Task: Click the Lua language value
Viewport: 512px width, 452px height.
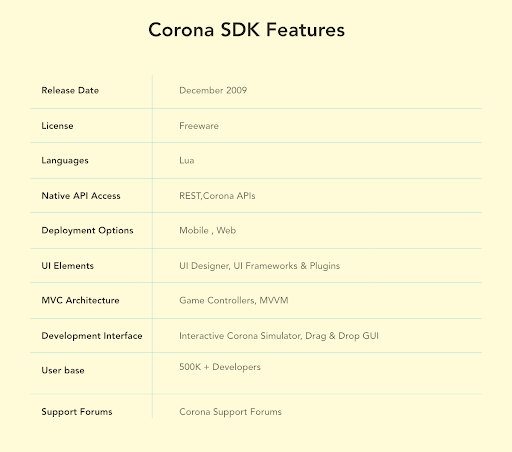Action: (187, 160)
